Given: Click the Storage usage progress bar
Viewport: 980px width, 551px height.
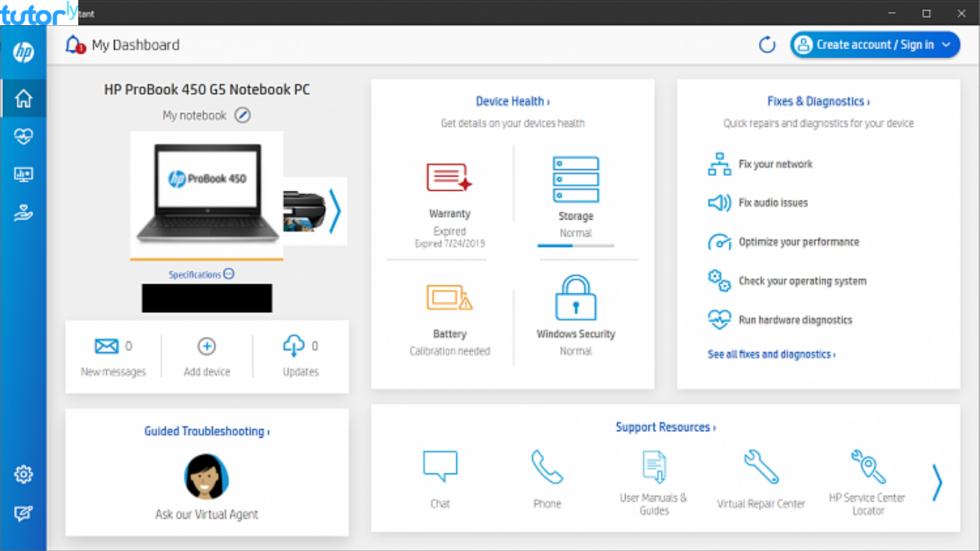Looking at the screenshot, I should pyautogui.click(x=575, y=245).
